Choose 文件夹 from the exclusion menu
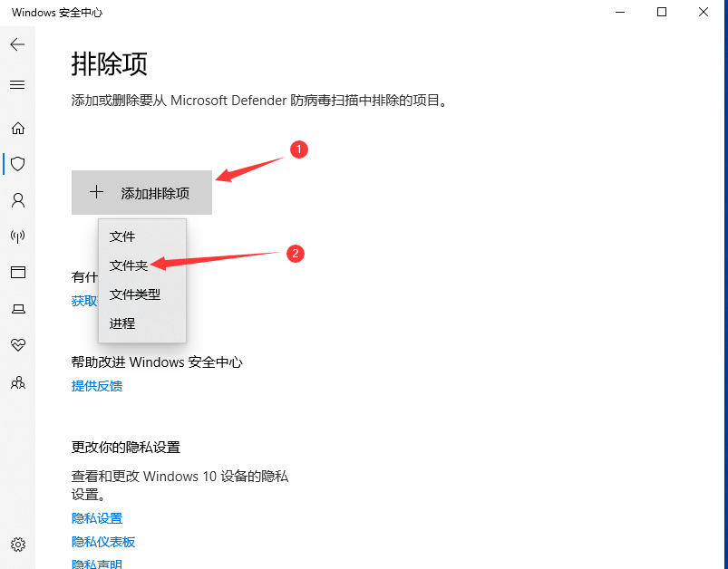 tap(142, 265)
